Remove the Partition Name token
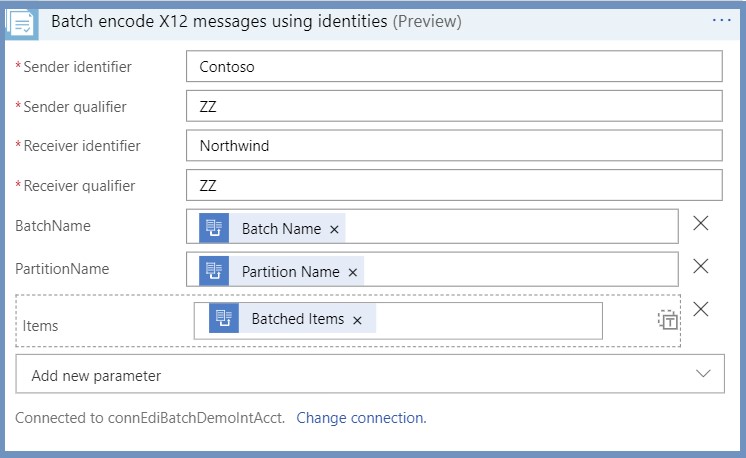Screen dimensions: 746x458 (353, 273)
